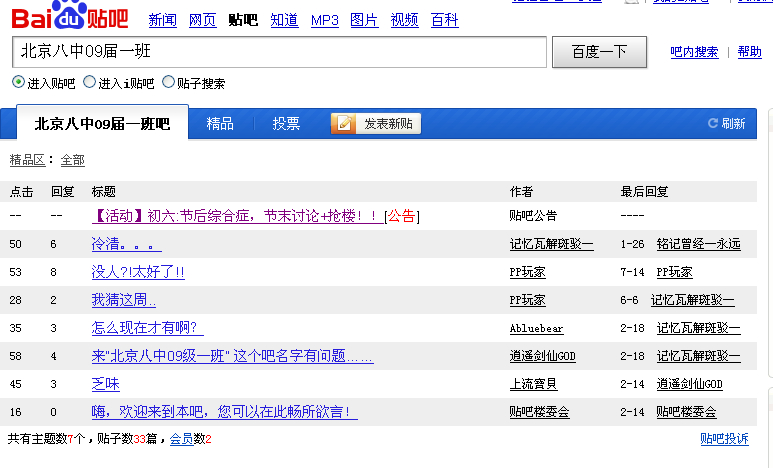Click last replier 记忆瓦解斑驳一 dated 6-6
Screen dimensions: 773x468
(693, 300)
